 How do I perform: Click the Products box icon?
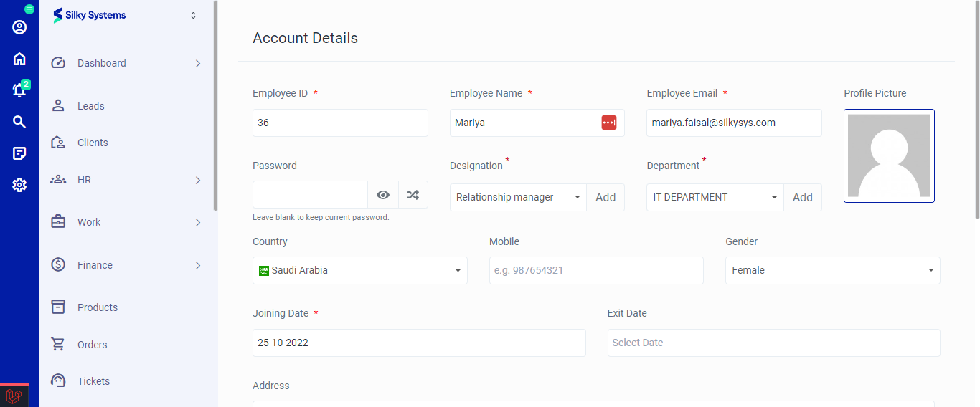[x=58, y=307]
